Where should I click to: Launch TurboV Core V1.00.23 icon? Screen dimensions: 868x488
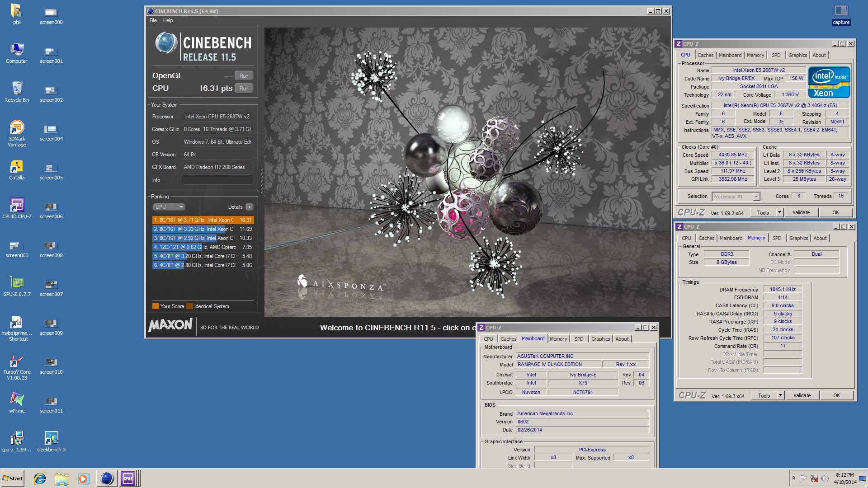pyautogui.click(x=17, y=367)
